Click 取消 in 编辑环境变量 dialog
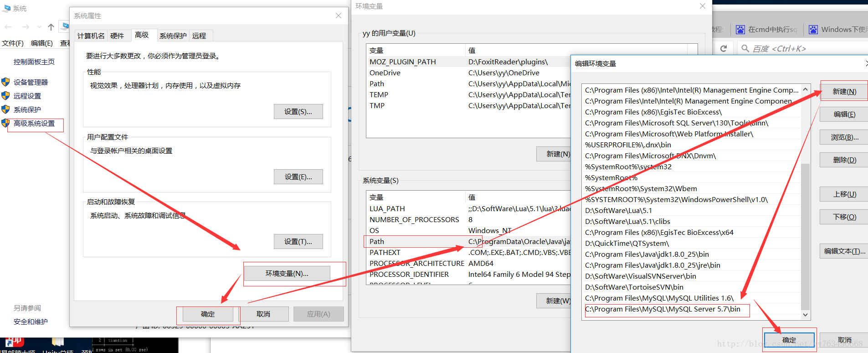This screenshot has height=353, width=868. click(x=844, y=340)
